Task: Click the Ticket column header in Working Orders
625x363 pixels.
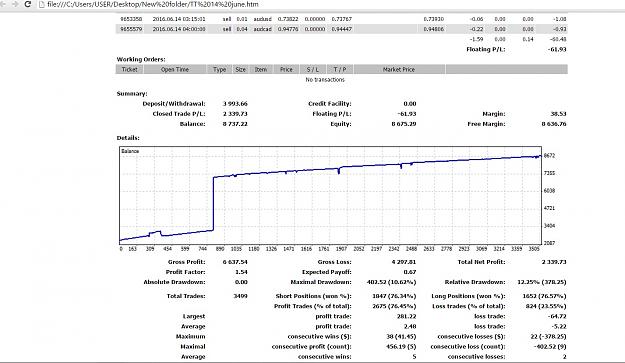Action: (x=130, y=69)
